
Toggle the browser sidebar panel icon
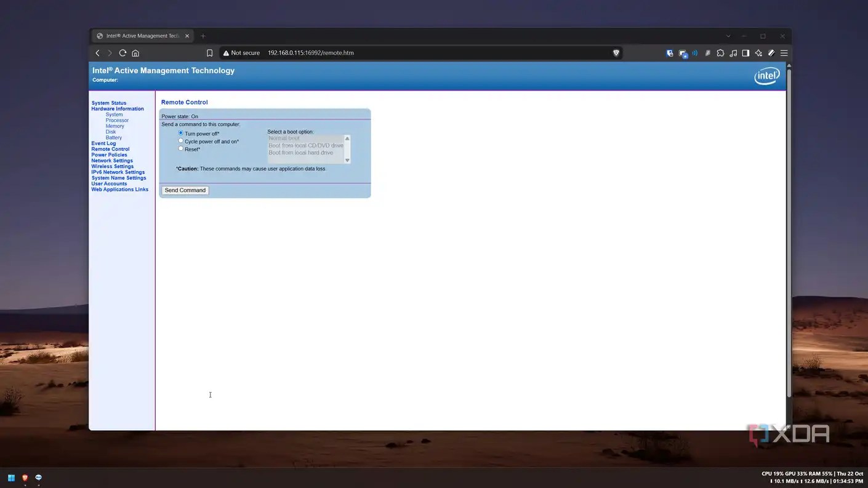pyautogui.click(x=745, y=53)
